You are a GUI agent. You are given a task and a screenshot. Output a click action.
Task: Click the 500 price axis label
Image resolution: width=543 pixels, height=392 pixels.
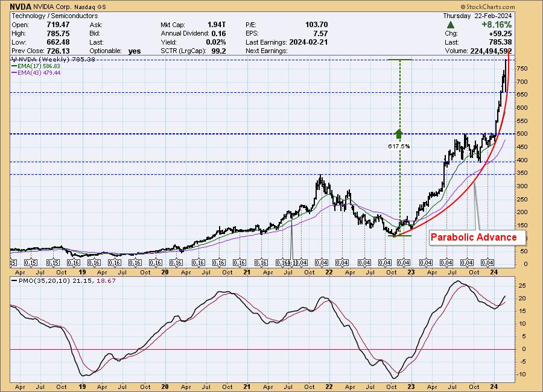tap(522, 134)
